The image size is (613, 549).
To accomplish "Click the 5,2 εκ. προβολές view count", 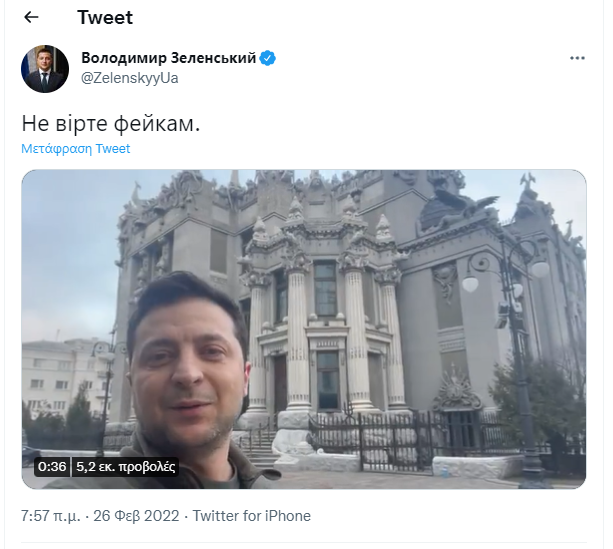I will 125,467.
